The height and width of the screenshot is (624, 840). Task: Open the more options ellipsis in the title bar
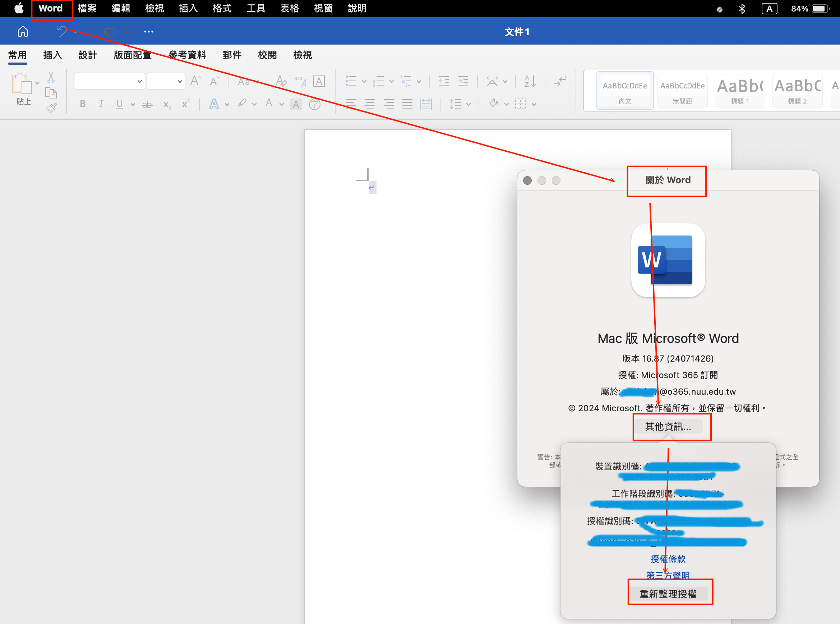(x=149, y=32)
